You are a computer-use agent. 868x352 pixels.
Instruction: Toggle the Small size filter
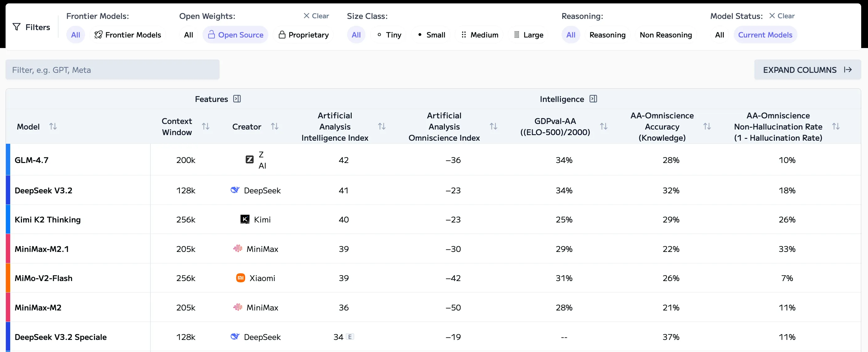(431, 35)
